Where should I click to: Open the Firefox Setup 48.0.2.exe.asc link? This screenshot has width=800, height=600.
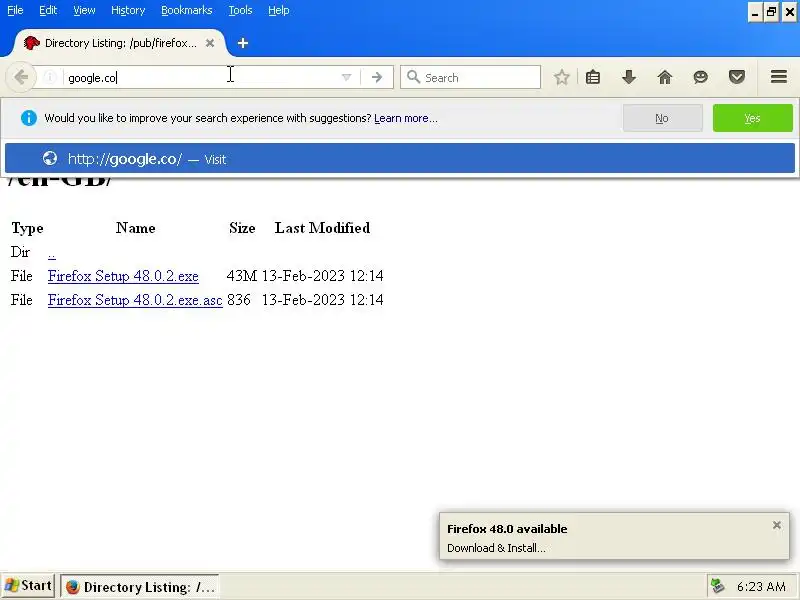tap(135, 300)
